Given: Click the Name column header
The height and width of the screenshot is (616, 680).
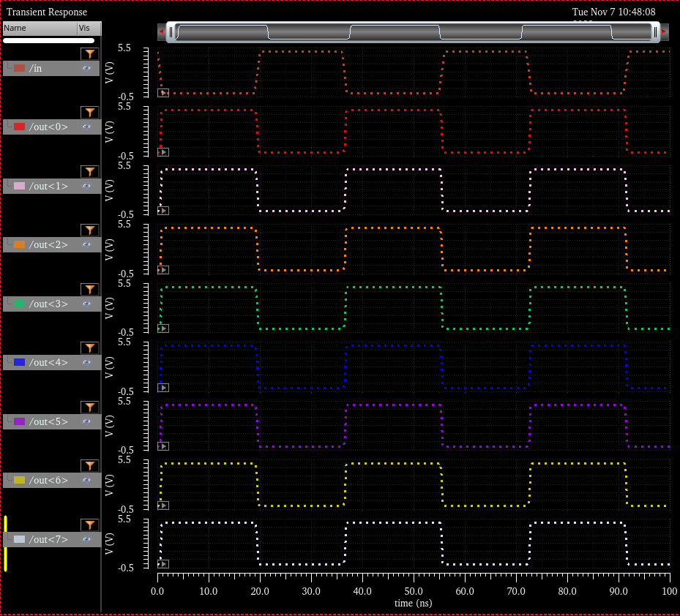Looking at the screenshot, I should pos(38,28).
